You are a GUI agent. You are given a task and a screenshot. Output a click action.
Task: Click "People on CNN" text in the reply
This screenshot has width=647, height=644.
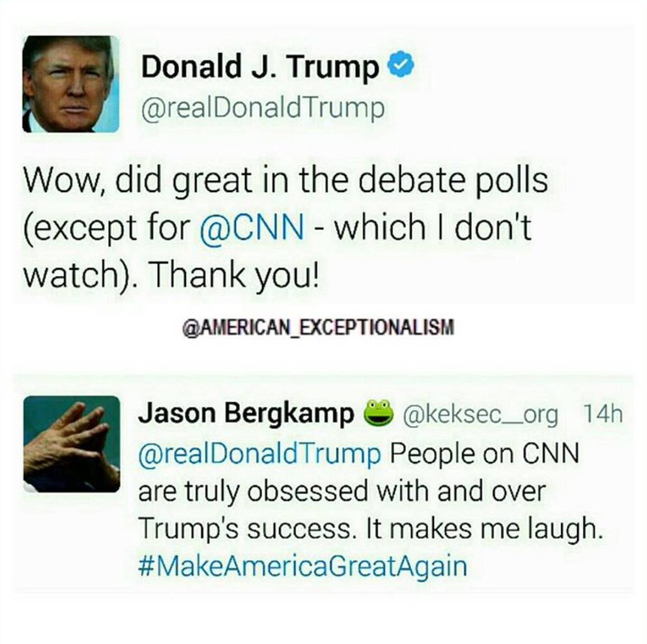click(x=485, y=454)
